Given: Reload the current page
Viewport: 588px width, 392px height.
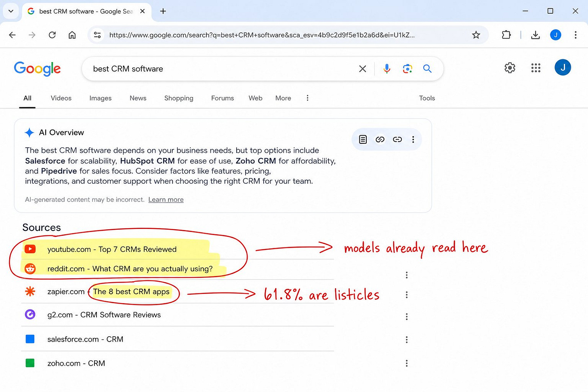Looking at the screenshot, I should coord(52,35).
